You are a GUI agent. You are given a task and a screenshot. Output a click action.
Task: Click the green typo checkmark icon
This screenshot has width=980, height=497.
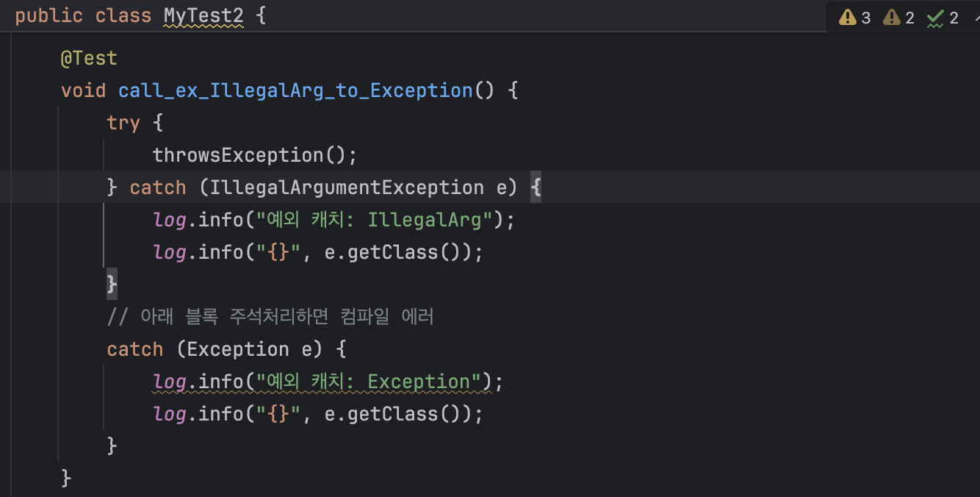pos(935,18)
